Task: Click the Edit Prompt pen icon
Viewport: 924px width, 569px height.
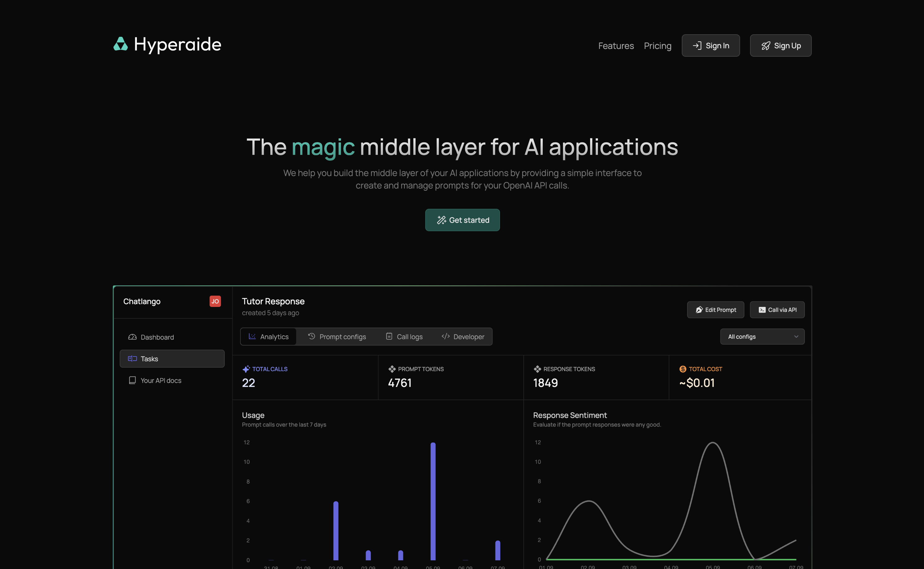Action: [699, 309]
